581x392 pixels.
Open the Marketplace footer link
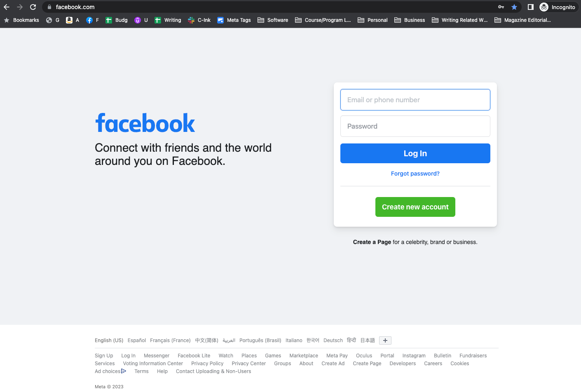tap(304, 356)
